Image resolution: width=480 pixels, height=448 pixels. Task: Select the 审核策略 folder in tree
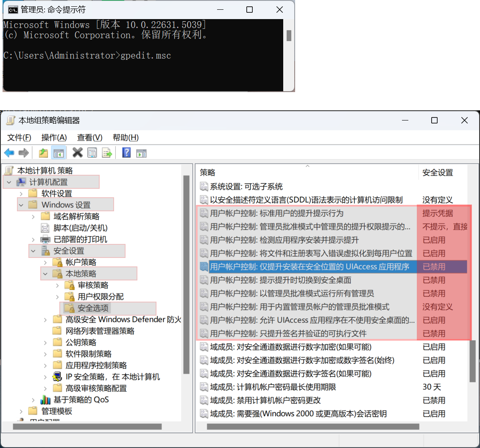coord(93,285)
